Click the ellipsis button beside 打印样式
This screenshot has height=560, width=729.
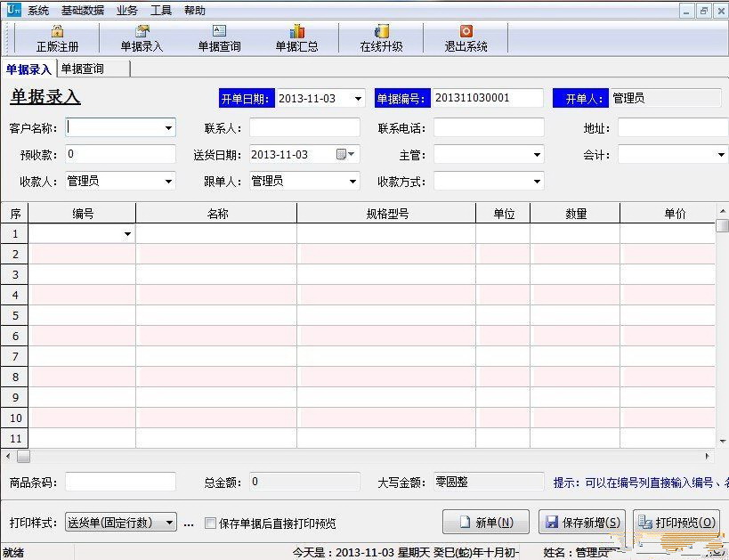(x=189, y=523)
